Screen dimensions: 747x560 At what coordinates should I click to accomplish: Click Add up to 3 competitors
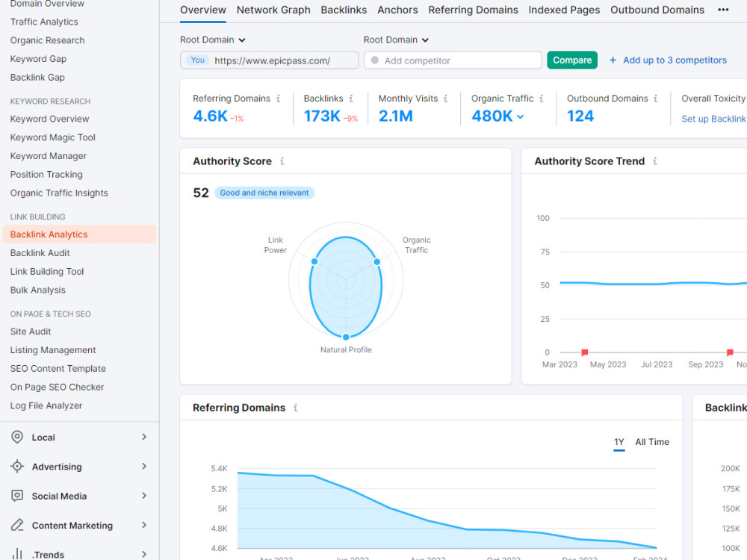(675, 60)
